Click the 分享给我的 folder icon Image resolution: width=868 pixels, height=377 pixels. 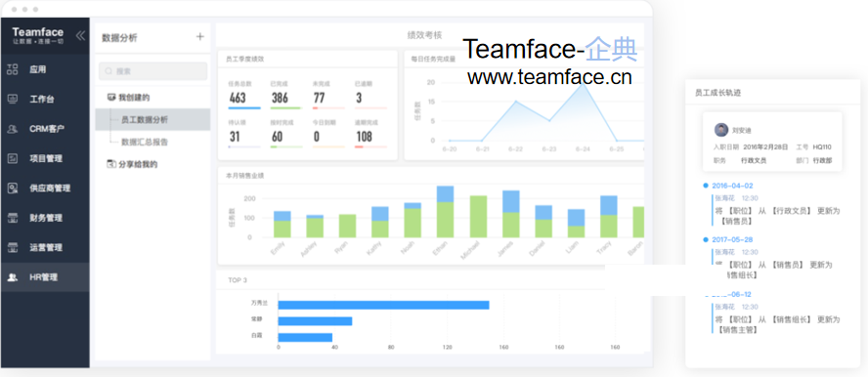[110, 164]
